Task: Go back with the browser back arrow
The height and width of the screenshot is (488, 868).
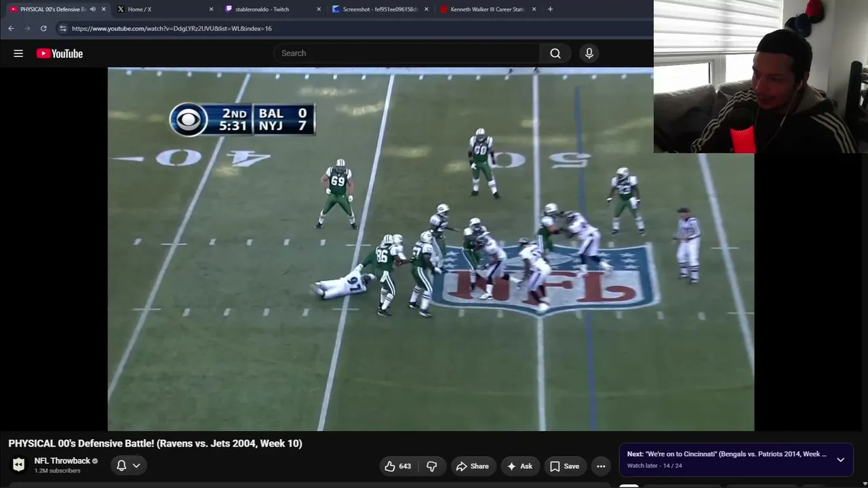Action: [11, 28]
